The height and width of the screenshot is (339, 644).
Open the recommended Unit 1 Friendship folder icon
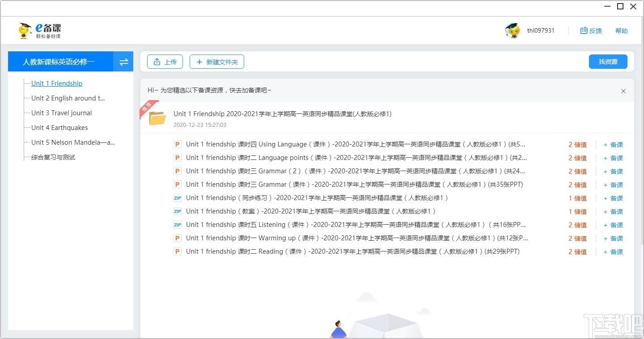(157, 118)
